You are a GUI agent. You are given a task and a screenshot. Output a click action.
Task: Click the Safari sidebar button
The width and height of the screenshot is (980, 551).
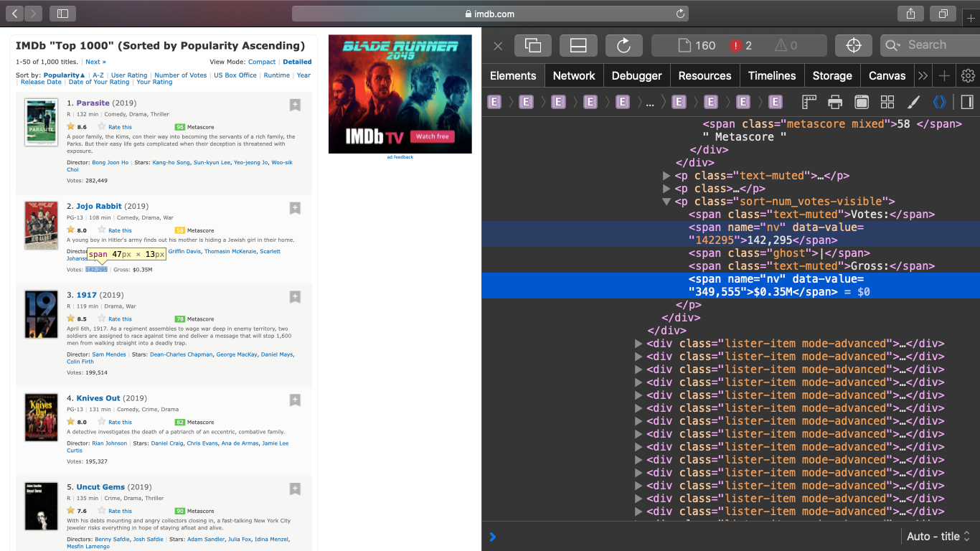pyautogui.click(x=62, y=14)
